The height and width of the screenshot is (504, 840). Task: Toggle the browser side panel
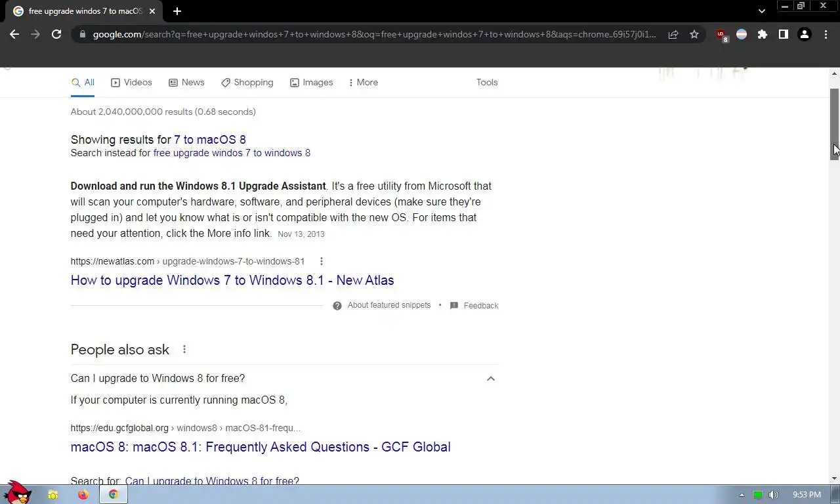pos(784,34)
